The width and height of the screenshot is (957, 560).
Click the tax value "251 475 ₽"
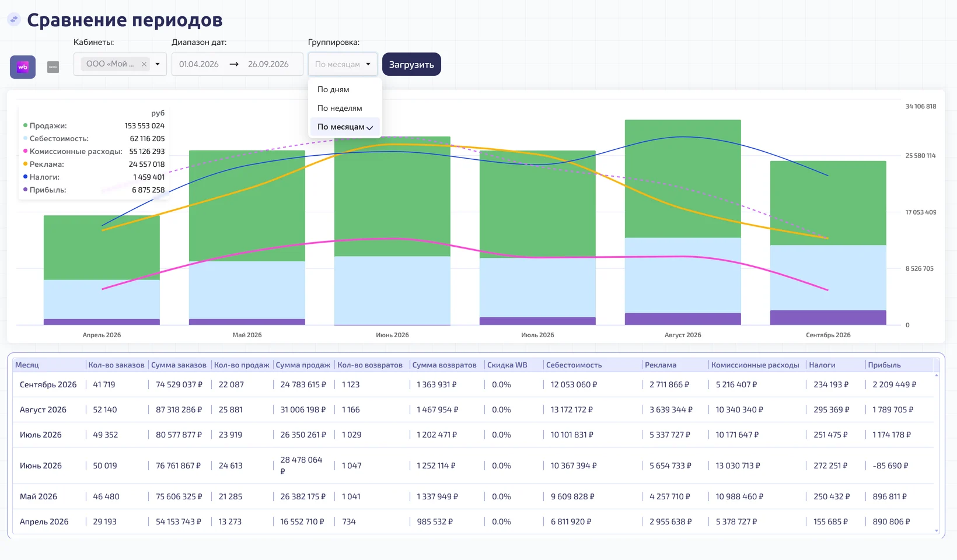point(831,435)
